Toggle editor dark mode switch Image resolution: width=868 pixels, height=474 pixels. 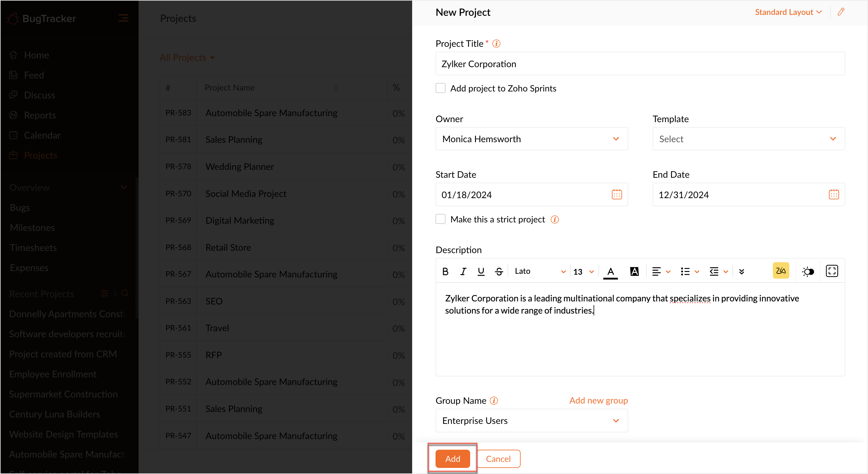click(808, 272)
